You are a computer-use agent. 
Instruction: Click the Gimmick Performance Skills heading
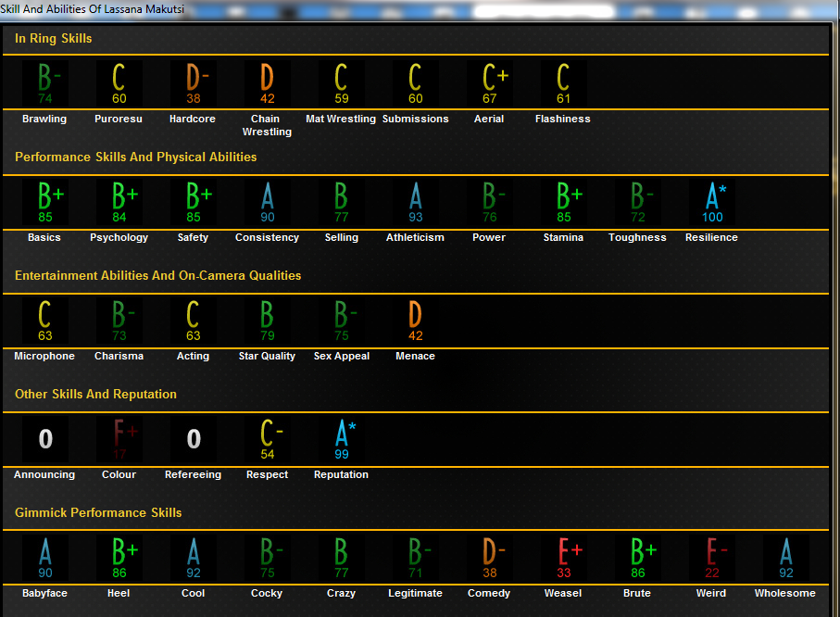[98, 512]
